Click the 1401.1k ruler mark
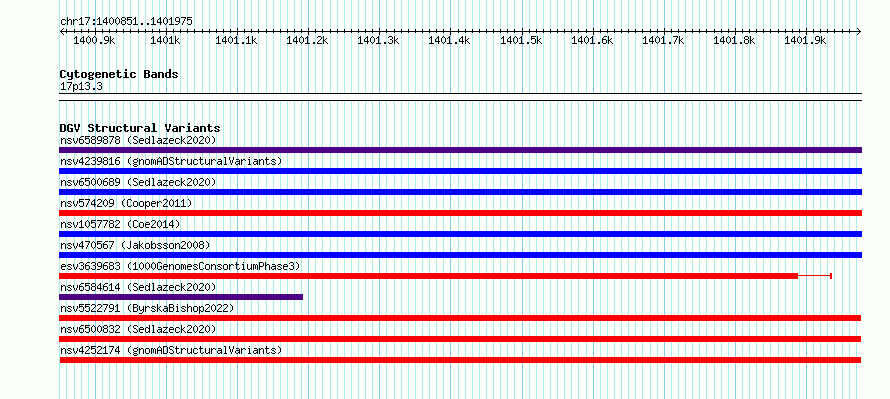890x399 pixels. click(237, 41)
